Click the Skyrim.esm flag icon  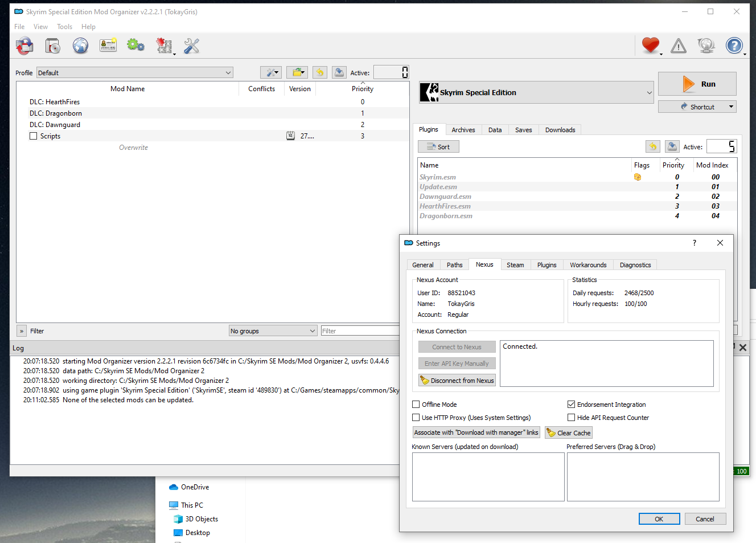click(638, 177)
